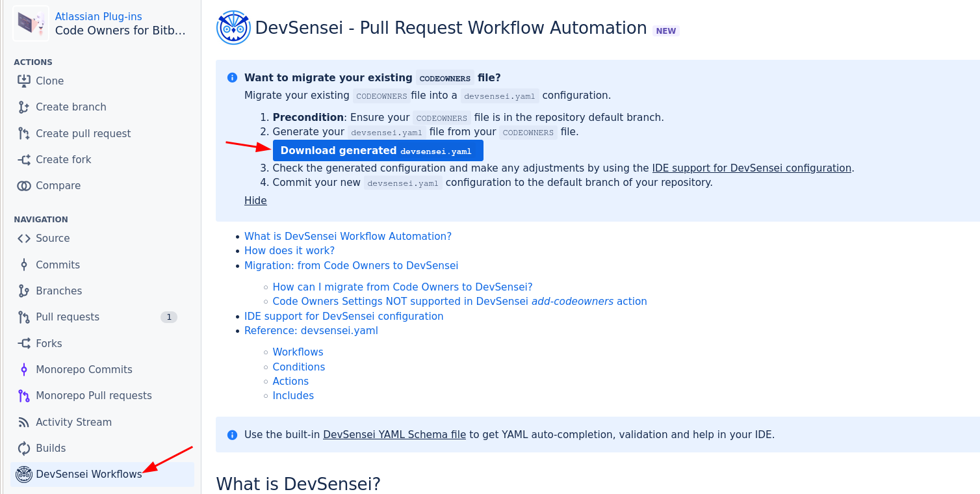Viewport: 980px width, 494px height.
Task: Open the DevSensei YAML Schema file link
Action: (394, 434)
